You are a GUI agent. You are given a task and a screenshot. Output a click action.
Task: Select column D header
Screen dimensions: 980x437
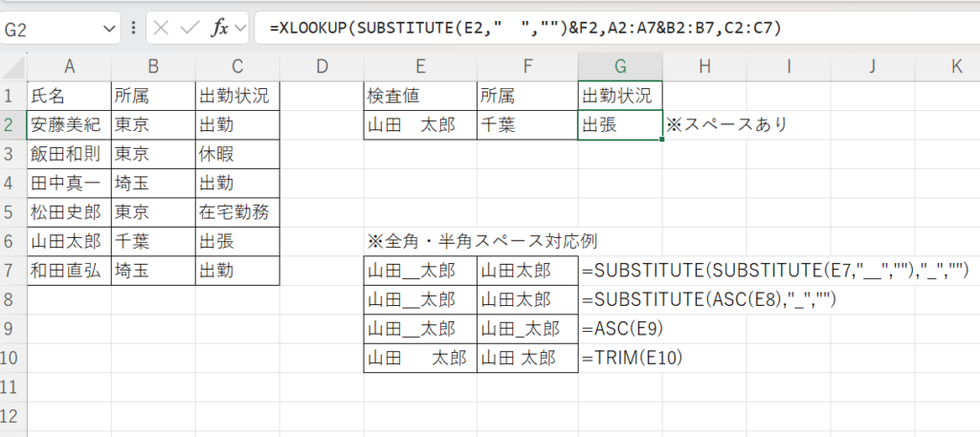(x=322, y=67)
